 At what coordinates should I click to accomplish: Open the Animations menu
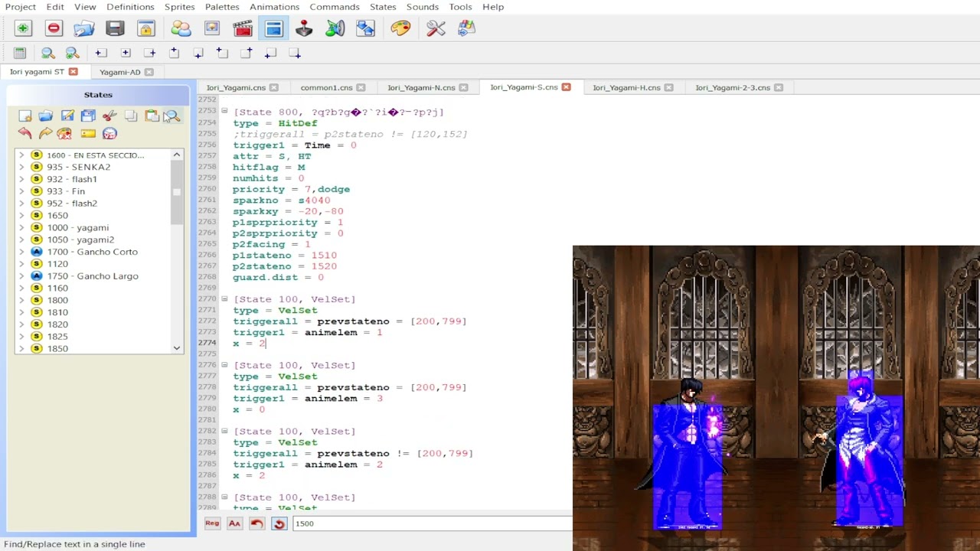(x=274, y=7)
